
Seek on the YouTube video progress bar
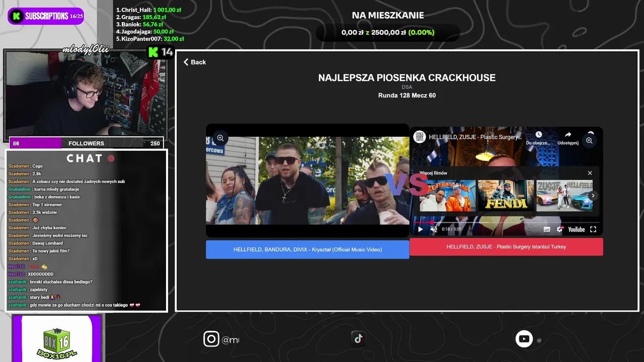pyautogui.click(x=506, y=222)
